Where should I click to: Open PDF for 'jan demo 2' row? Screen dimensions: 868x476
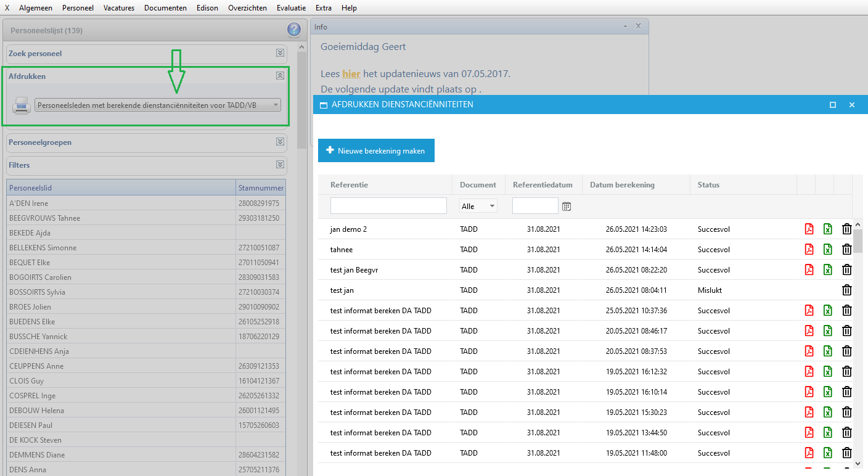point(809,229)
